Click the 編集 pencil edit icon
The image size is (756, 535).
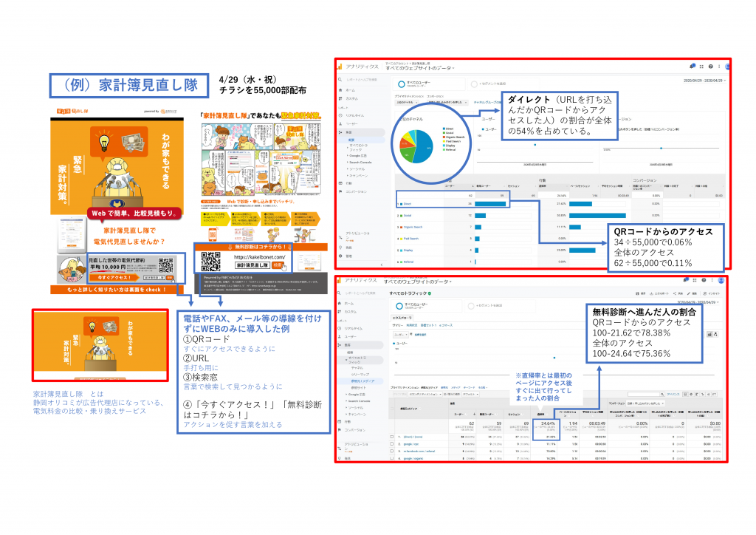point(689,293)
